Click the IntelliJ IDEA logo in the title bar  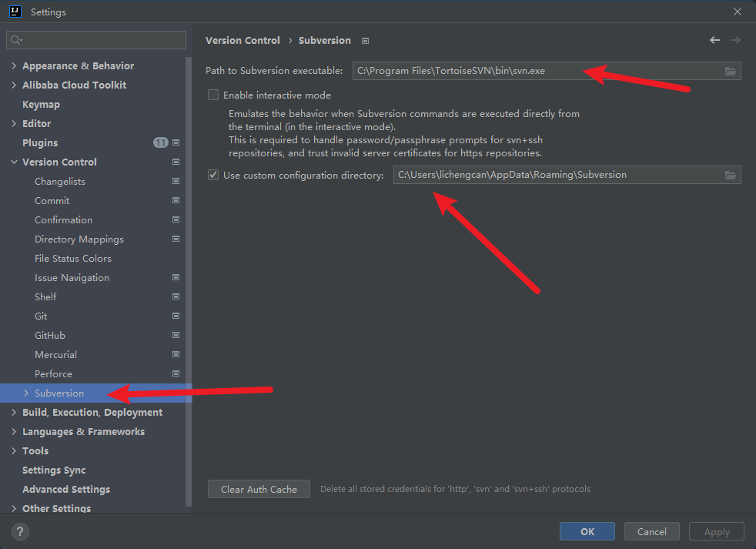pyautogui.click(x=15, y=12)
